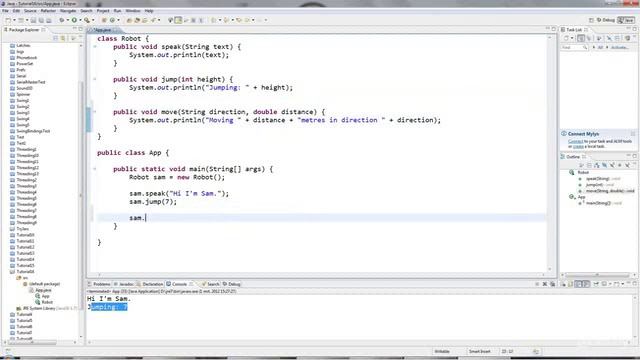Minimize the Package Explorer view
This screenshot has height=360, width=640.
74,29
